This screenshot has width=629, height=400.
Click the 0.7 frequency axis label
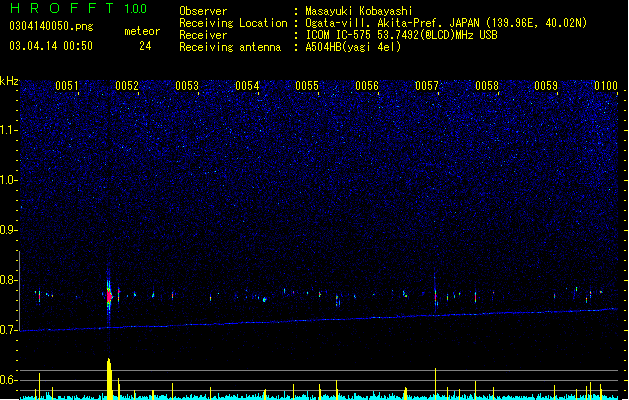click(8, 330)
